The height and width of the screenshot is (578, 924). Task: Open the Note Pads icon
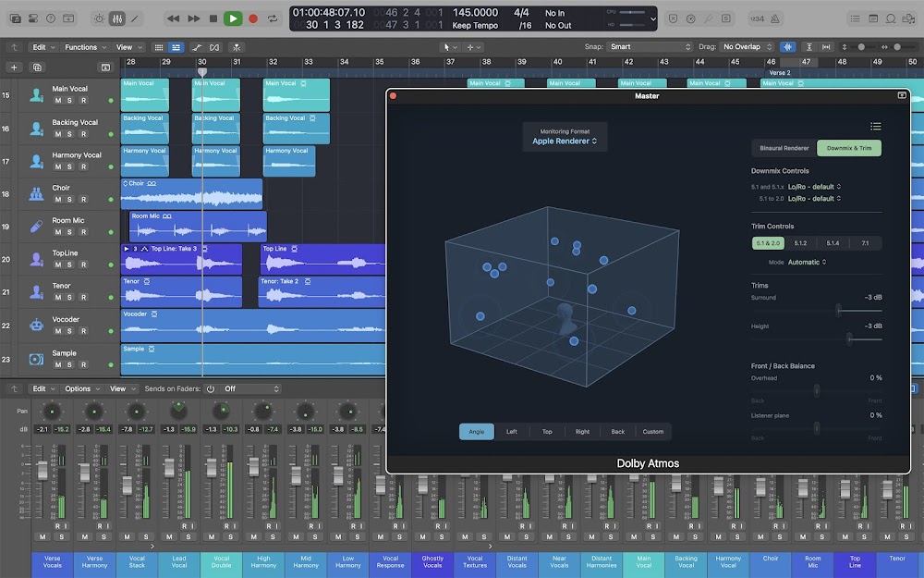(x=873, y=18)
